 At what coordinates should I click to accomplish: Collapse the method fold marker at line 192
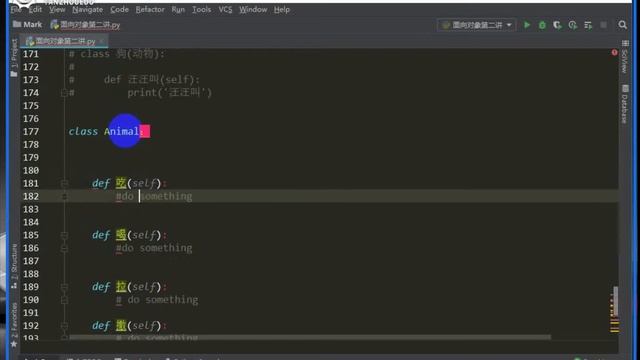tap(64, 326)
